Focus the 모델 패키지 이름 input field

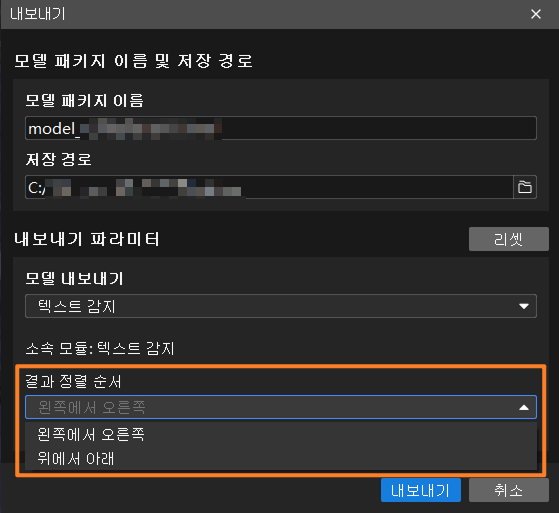click(x=281, y=128)
